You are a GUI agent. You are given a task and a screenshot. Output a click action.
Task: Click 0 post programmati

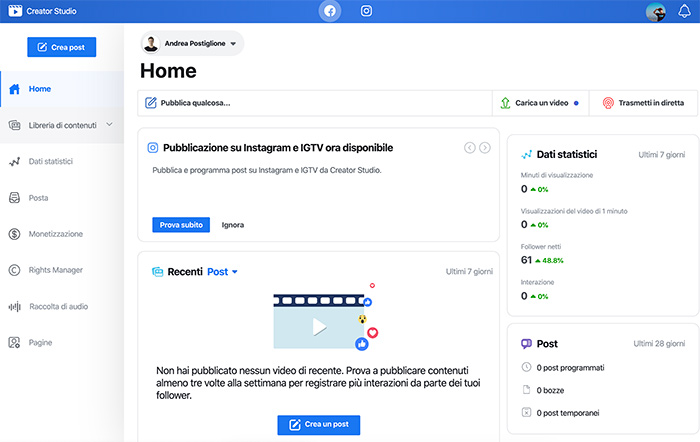click(x=570, y=367)
